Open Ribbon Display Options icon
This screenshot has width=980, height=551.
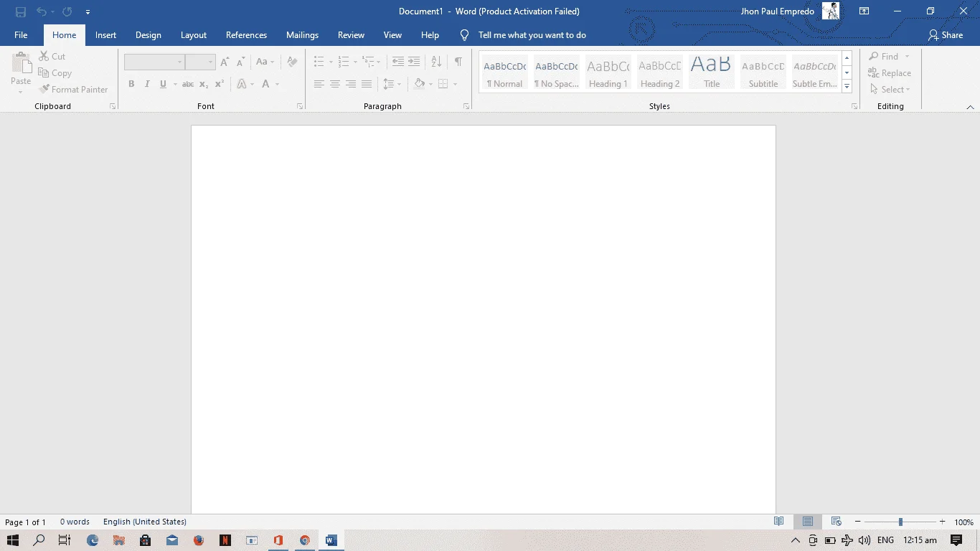click(864, 11)
